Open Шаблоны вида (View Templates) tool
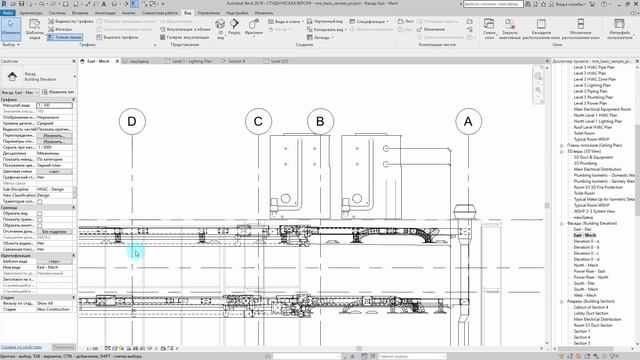 click(35, 29)
